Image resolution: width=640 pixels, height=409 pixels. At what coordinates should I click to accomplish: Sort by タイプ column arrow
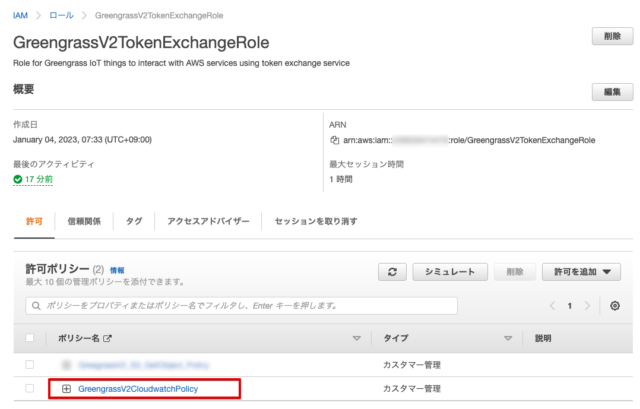click(x=508, y=338)
